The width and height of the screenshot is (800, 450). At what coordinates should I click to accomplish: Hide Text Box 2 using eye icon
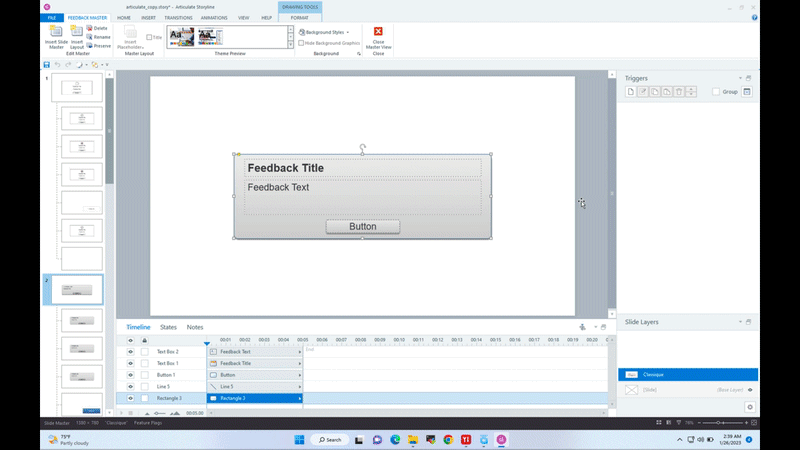130,352
